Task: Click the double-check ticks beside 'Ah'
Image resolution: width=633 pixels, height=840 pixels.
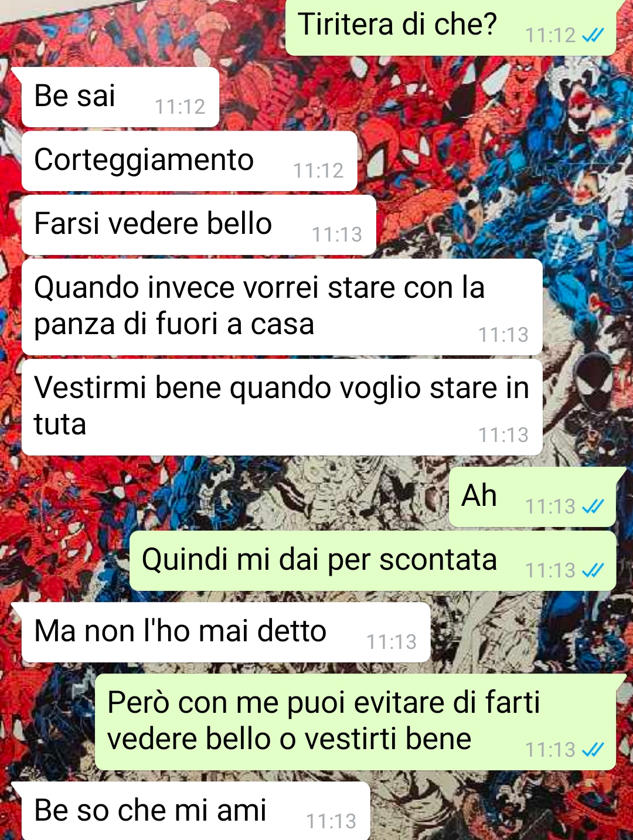Action: click(593, 506)
